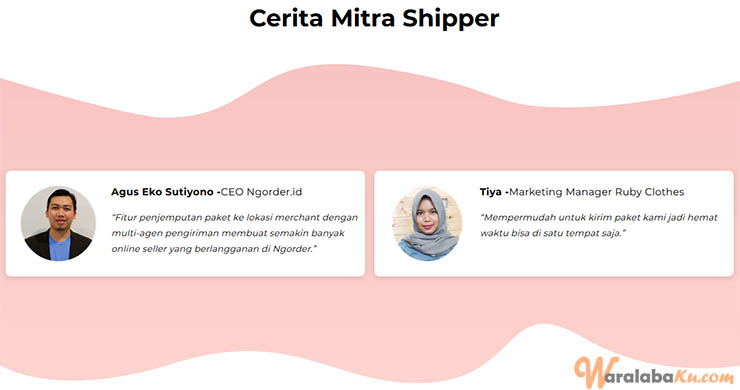Click the Fitur penjemputan paket testimonial quote
Viewport: 740px width, 390px height.
pos(235,233)
